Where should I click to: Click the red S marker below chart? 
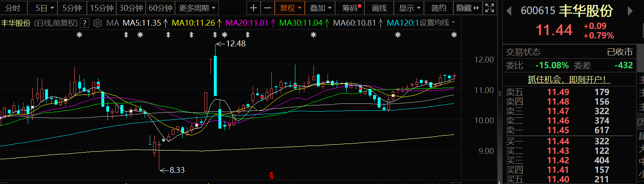point(272,175)
